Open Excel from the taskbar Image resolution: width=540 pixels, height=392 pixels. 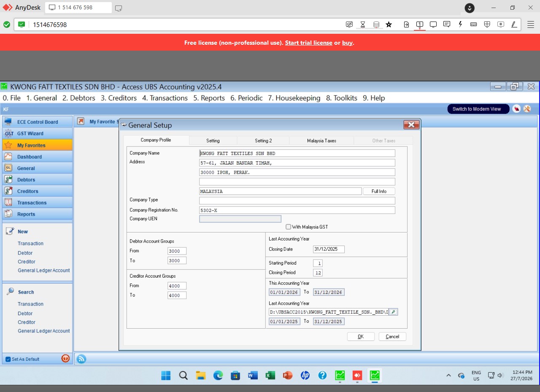click(x=270, y=375)
